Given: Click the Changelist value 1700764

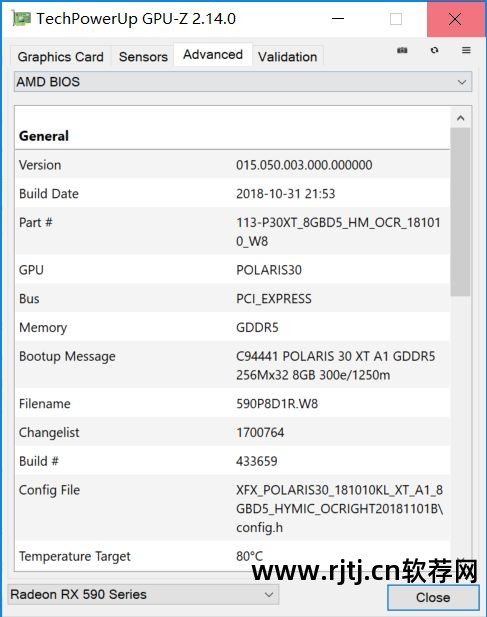Looking at the screenshot, I should [x=260, y=432].
